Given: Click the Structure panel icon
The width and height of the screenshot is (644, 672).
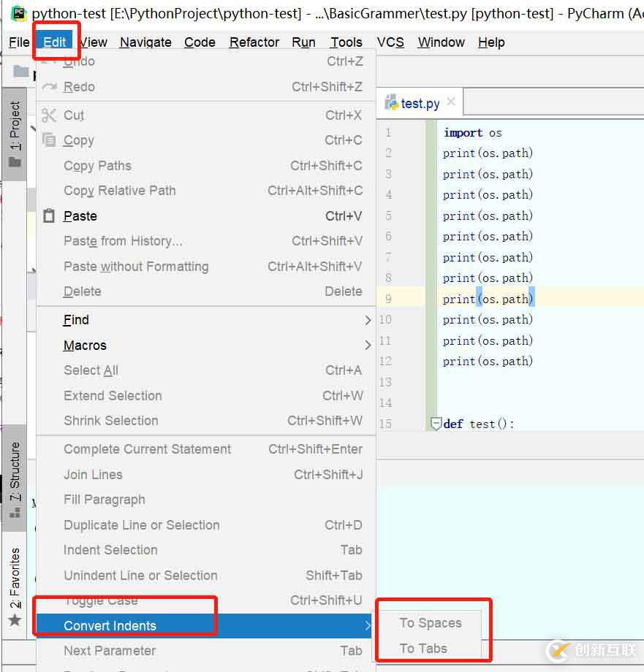Looking at the screenshot, I should coord(15,513).
